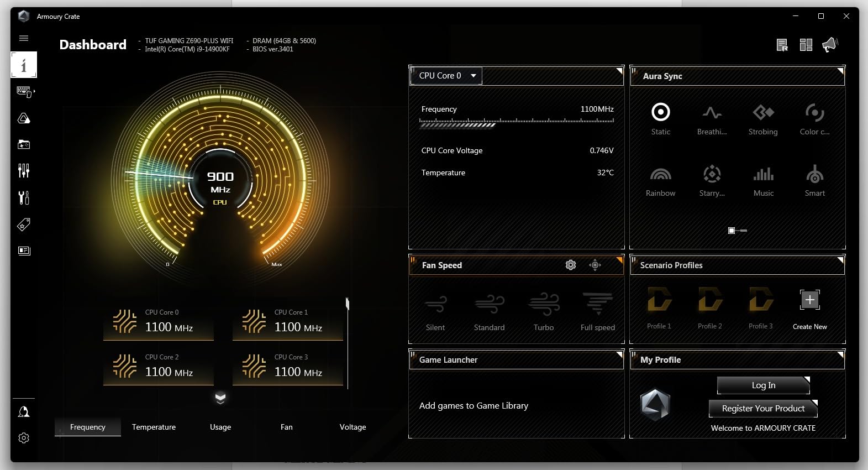Expand the hamburger navigation menu
This screenshot has height=470, width=868.
click(24, 38)
